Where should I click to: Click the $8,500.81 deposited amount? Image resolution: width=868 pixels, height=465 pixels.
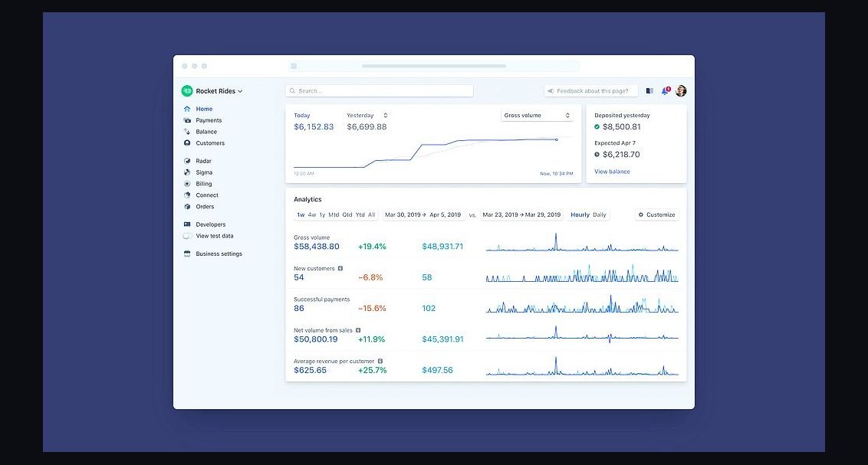tap(622, 126)
